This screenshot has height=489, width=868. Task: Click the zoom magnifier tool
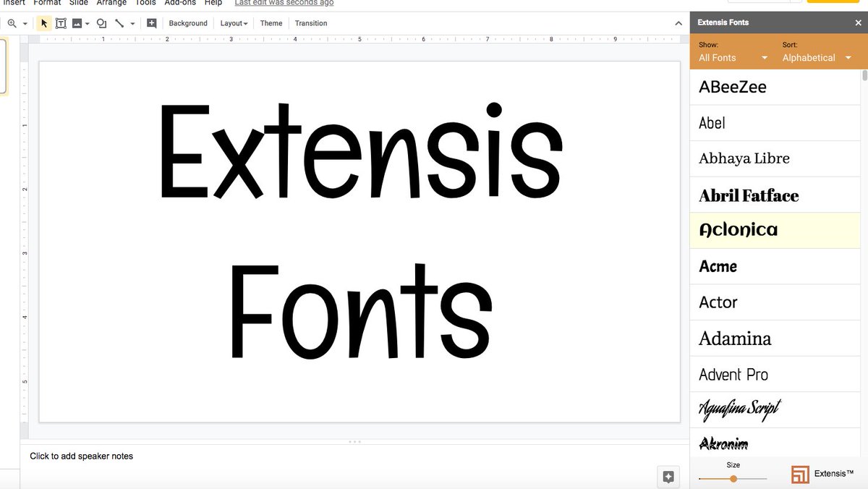[12, 23]
